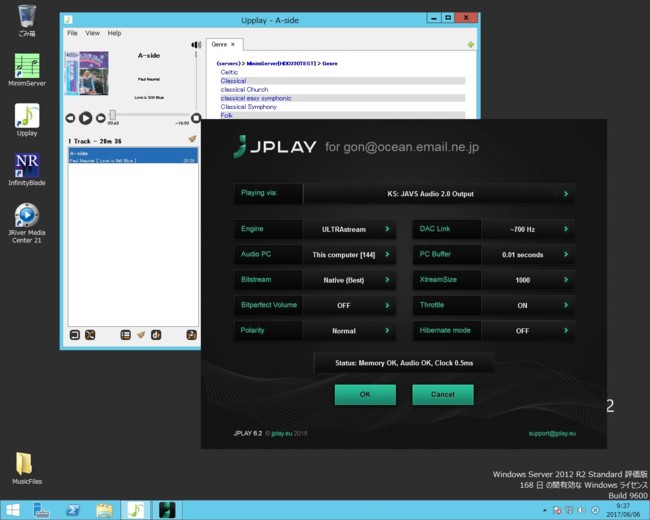The image size is (650, 520).
Task: Switch to the JPLAY taskbar icon
Action: (167, 510)
